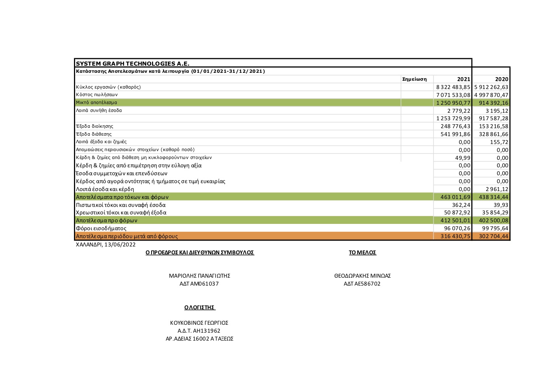Click the SYSTEM GRAPH TECHNOLOGIES A.E. title
Screen dimensions: 555x392
[133, 64]
